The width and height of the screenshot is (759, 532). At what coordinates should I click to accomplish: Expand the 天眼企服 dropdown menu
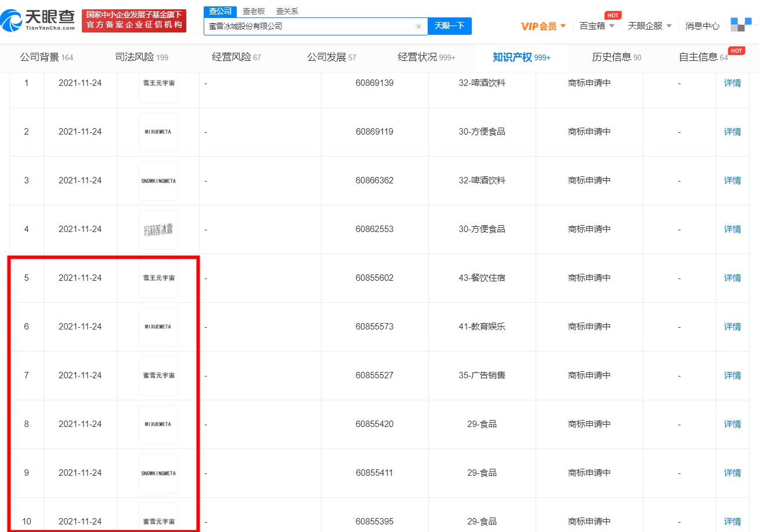point(649,26)
